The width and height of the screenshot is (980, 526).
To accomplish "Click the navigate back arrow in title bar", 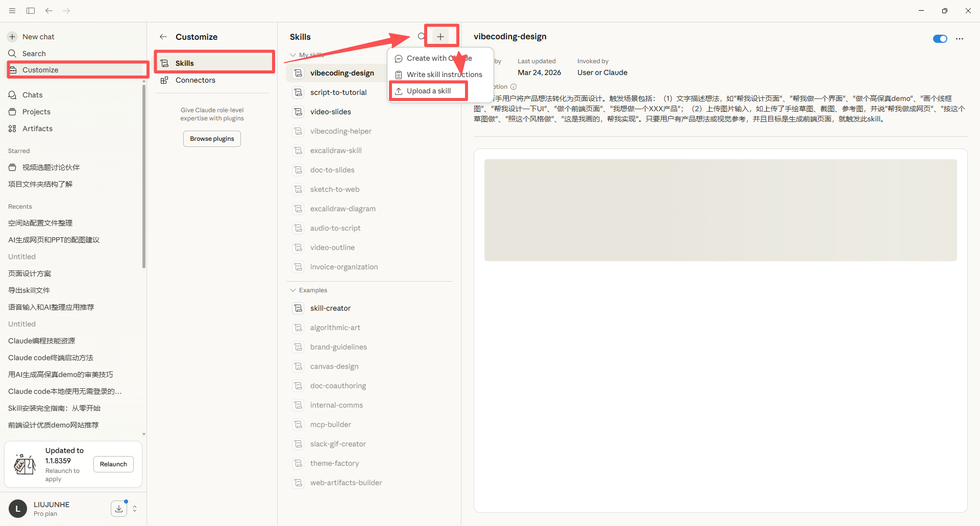I will click(x=49, y=11).
